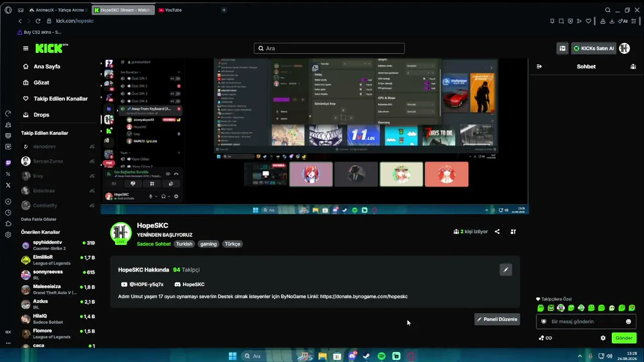Open spyhiddentv recommended channel

point(58,245)
